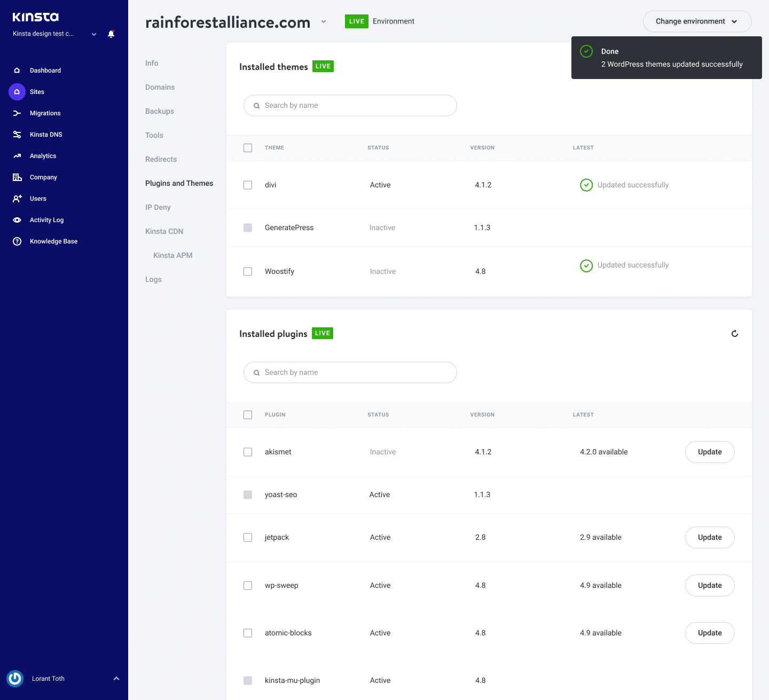Check the atomic-blocks plugin checkbox
The image size is (769, 700).
pyautogui.click(x=248, y=633)
